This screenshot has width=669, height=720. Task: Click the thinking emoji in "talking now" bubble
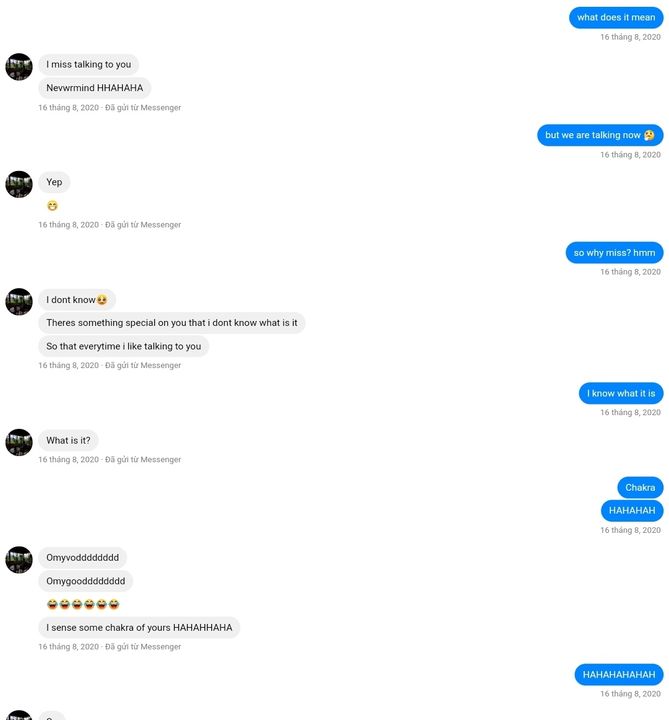(649, 135)
